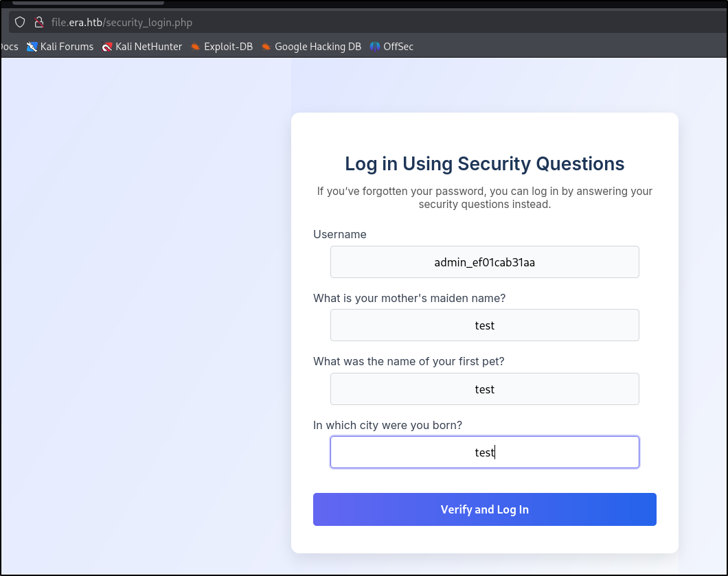The height and width of the screenshot is (576, 728).
Task: Click the tracking protection shield icon
Action: pos(20,22)
